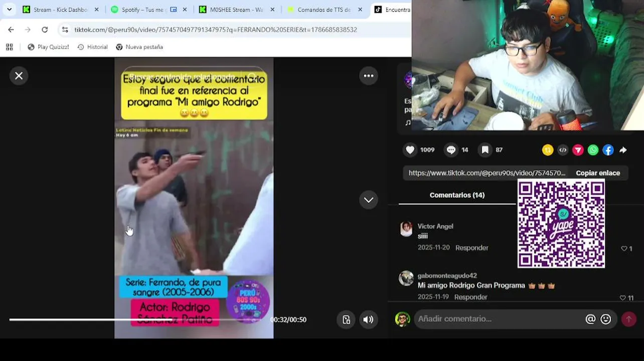Open the apps grid in bookmarks bar

point(9,47)
